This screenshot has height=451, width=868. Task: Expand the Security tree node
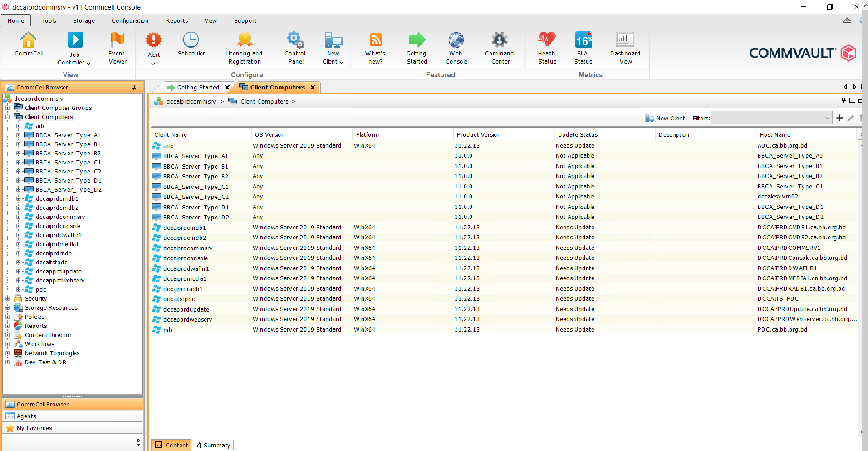[8, 298]
